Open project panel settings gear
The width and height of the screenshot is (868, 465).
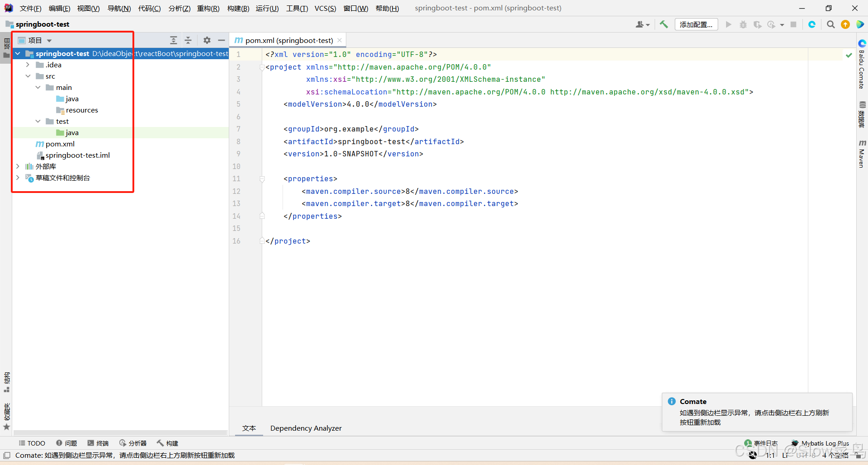coord(207,40)
